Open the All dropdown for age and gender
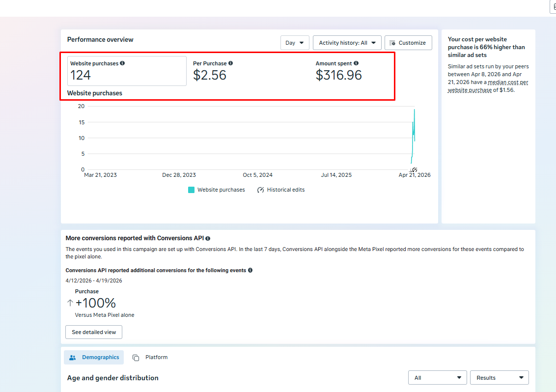556x392 pixels. [x=438, y=377]
